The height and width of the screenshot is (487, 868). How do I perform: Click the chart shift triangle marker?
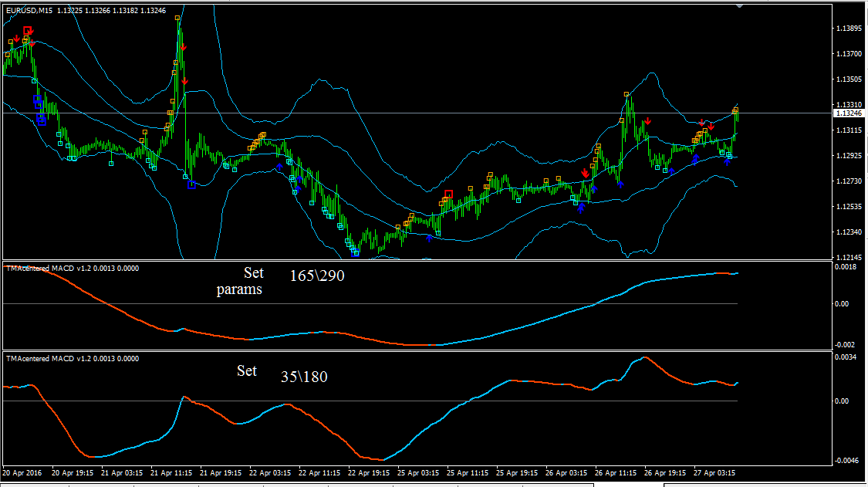[739, 5]
